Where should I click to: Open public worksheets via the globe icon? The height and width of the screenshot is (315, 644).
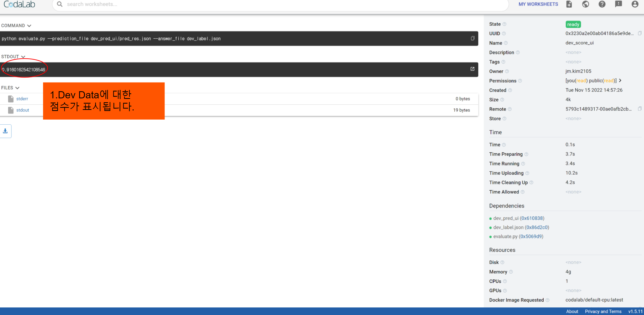[585, 4]
